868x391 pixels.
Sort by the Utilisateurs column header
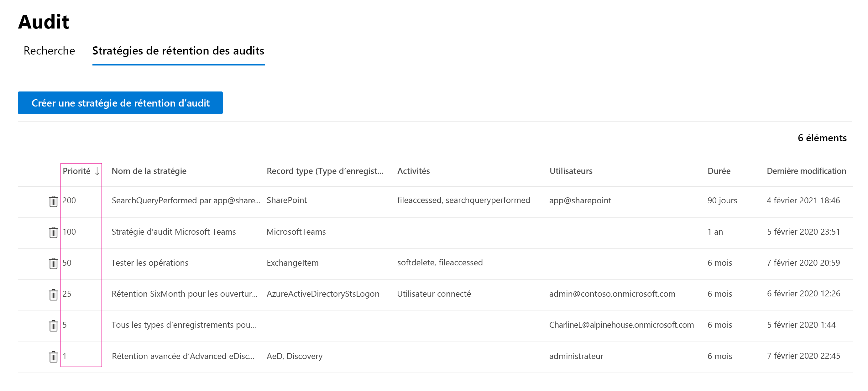click(x=571, y=171)
